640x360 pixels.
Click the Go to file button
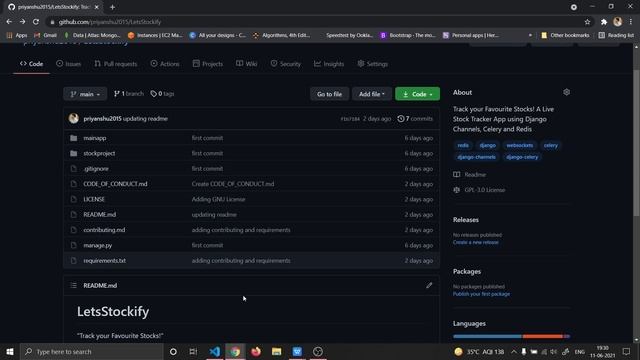329,94
